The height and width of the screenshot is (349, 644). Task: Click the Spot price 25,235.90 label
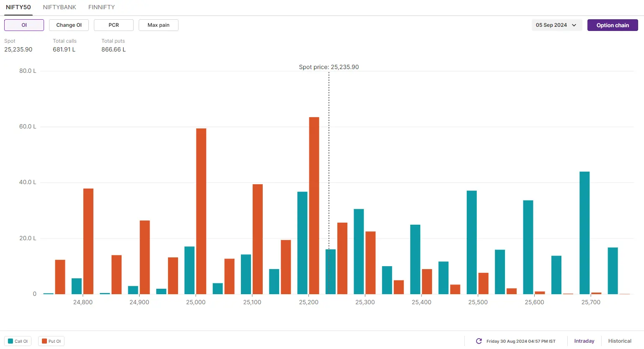tap(329, 67)
